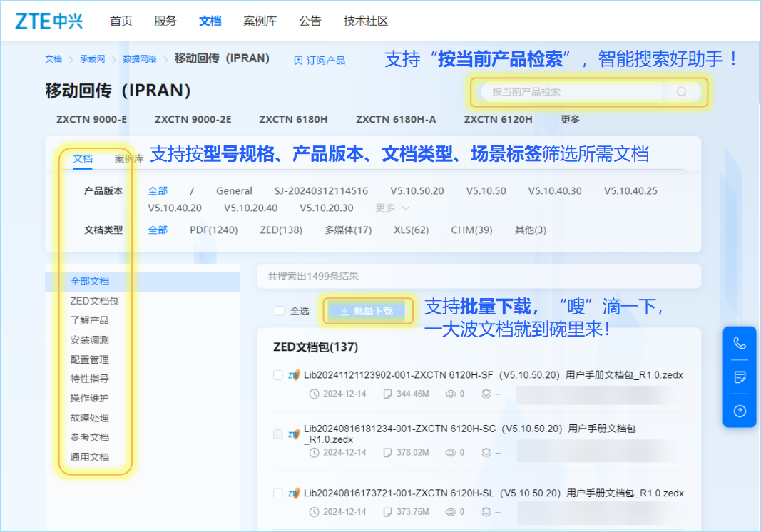Image resolution: width=761 pixels, height=532 pixels.
Task: Click the size icon beside 344.46M
Action: click(387, 394)
